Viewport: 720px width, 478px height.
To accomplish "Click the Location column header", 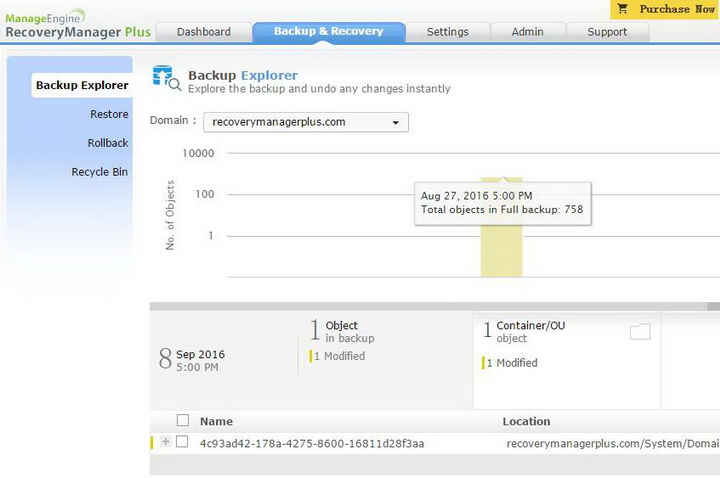I will 526,421.
